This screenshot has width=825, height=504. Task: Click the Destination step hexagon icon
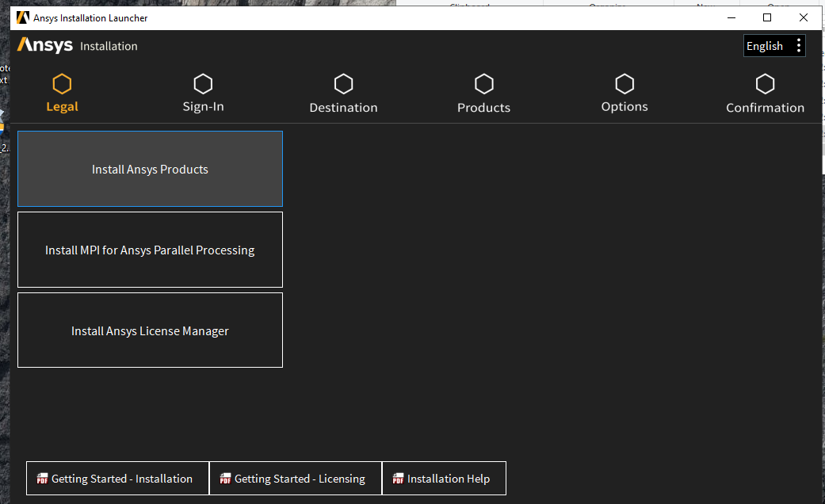point(343,83)
